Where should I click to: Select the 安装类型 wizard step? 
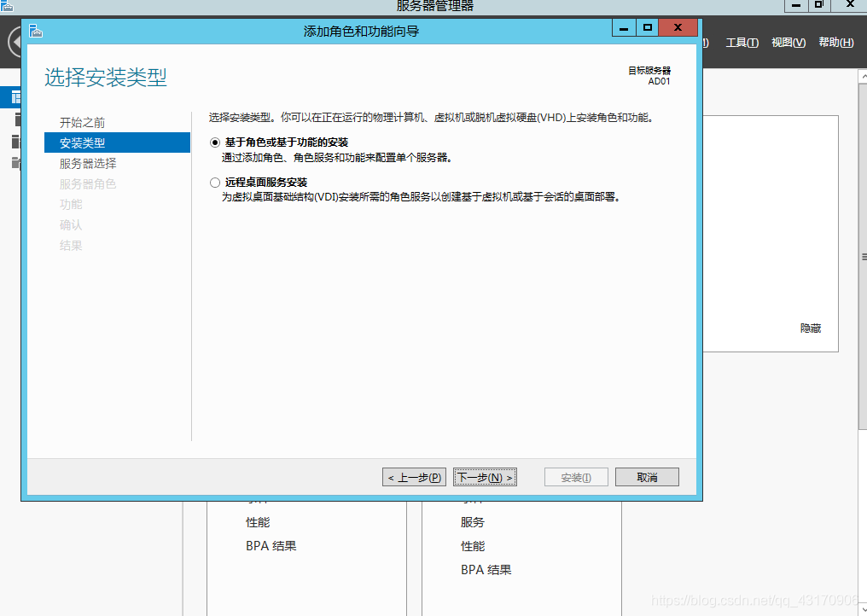click(x=117, y=142)
